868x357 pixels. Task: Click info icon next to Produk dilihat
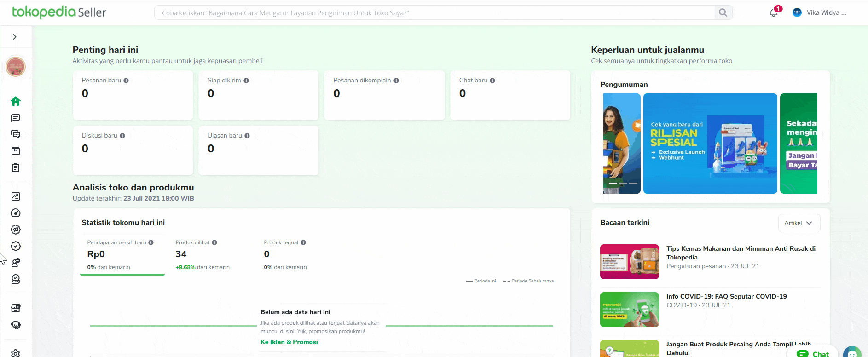[214, 242]
